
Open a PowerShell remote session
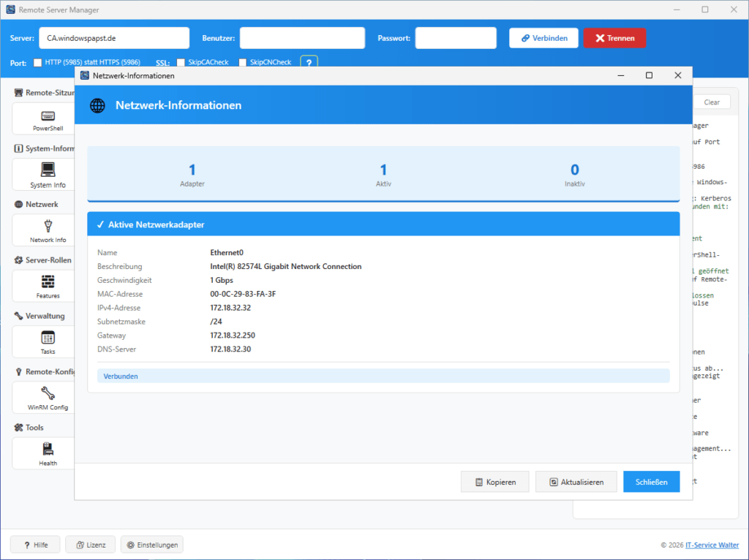48,118
